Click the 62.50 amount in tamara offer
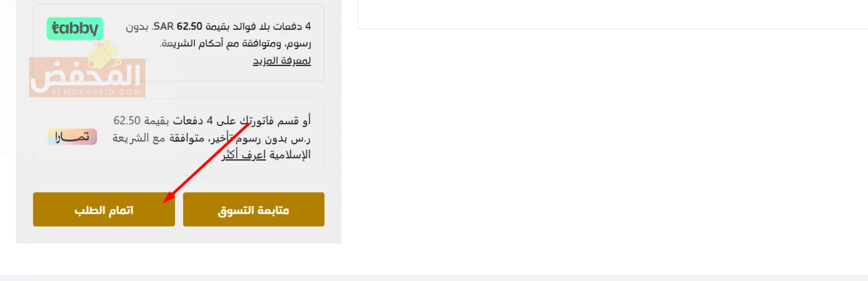Image resolution: width=868 pixels, height=281 pixels. tap(127, 121)
